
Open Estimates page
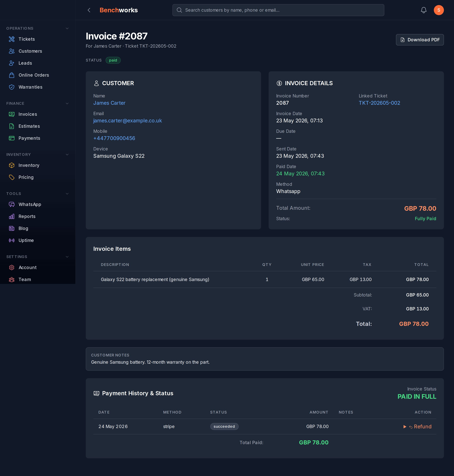(38, 126)
